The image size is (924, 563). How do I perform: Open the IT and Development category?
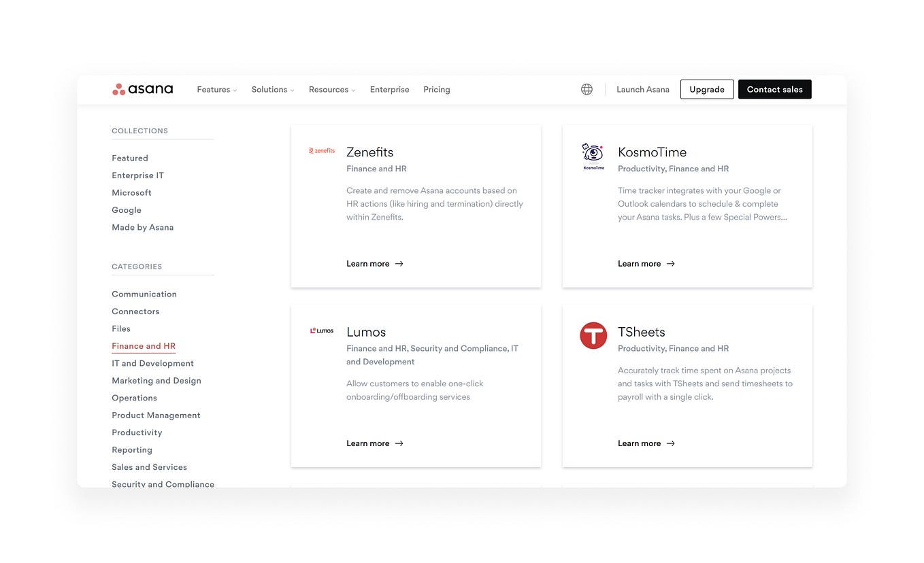pos(152,362)
